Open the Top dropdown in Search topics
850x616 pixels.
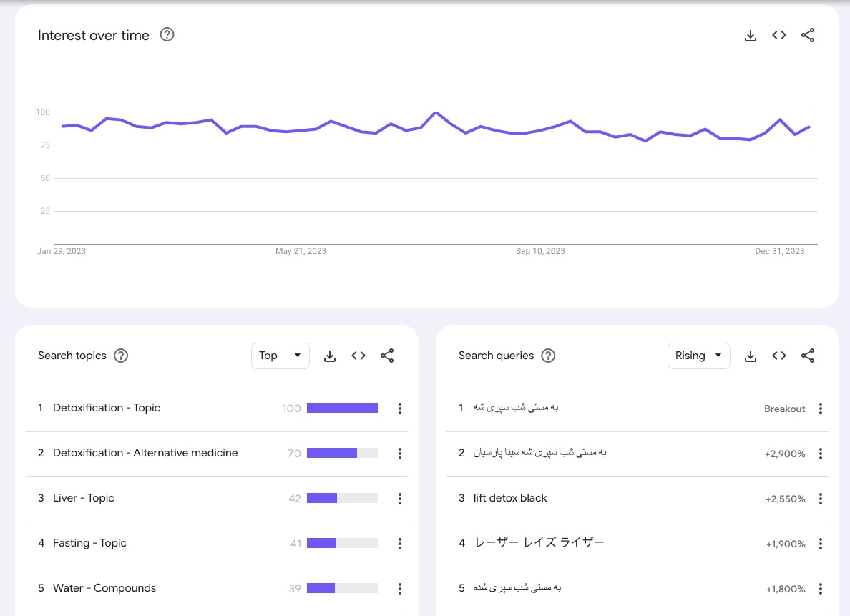[280, 356]
